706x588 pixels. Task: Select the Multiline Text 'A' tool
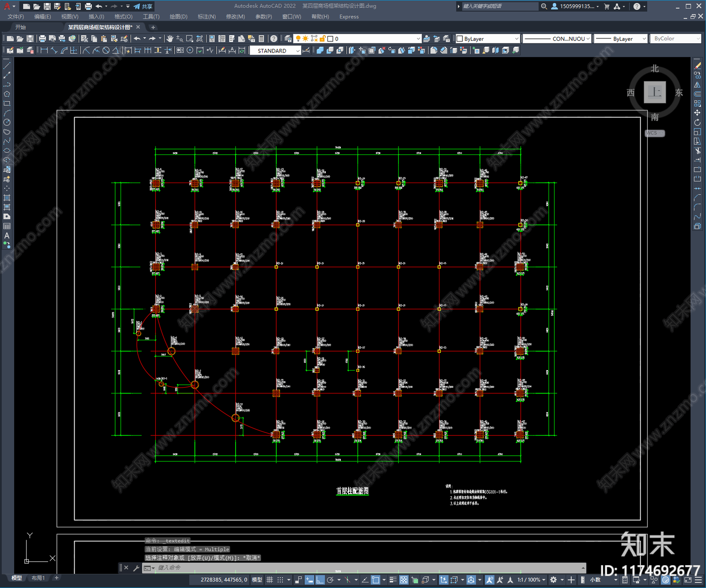coord(7,236)
